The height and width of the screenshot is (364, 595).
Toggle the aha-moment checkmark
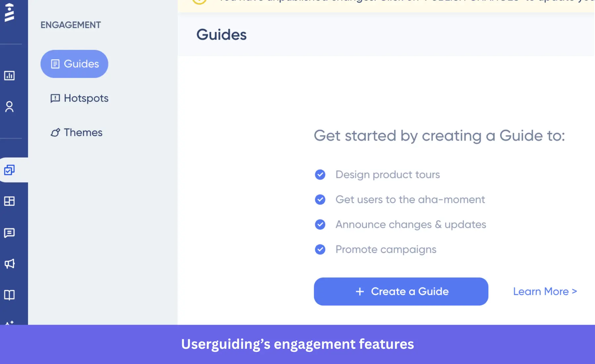point(320,199)
